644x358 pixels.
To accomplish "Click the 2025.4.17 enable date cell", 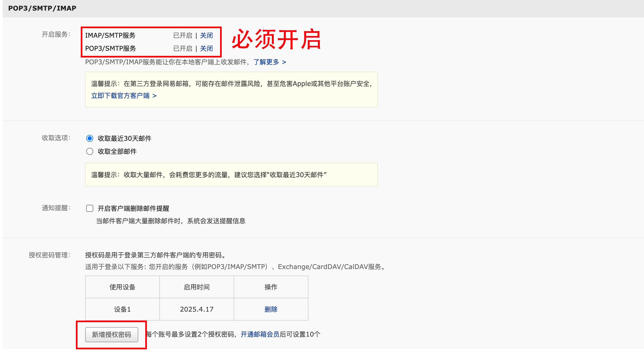I will click(197, 309).
